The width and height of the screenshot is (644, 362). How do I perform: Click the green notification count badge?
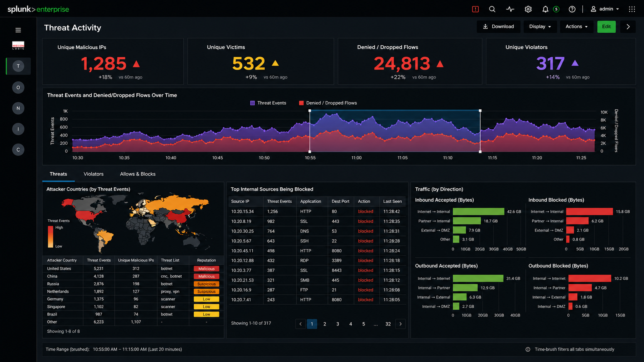click(556, 9)
